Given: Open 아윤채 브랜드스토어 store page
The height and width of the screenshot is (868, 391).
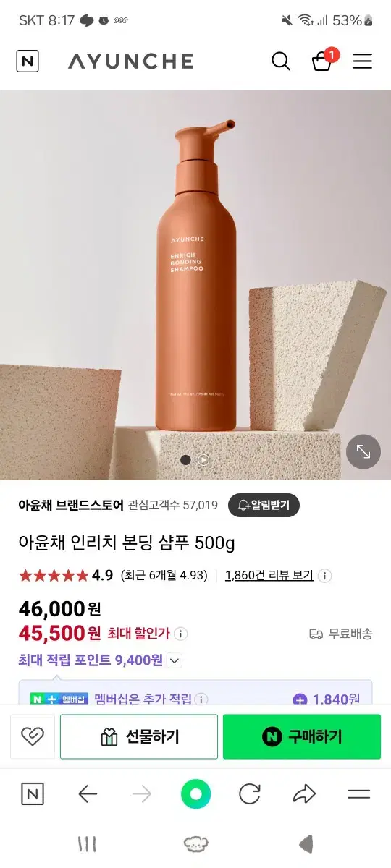Looking at the screenshot, I should pyautogui.click(x=71, y=505).
